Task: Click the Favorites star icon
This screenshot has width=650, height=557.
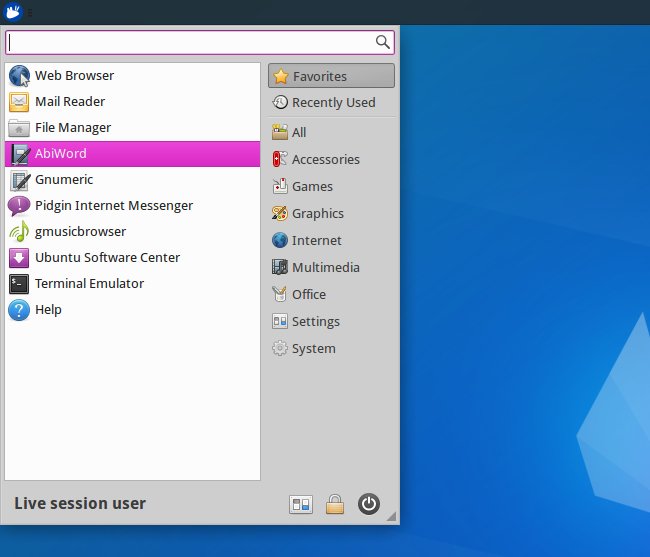Action: pos(281,76)
